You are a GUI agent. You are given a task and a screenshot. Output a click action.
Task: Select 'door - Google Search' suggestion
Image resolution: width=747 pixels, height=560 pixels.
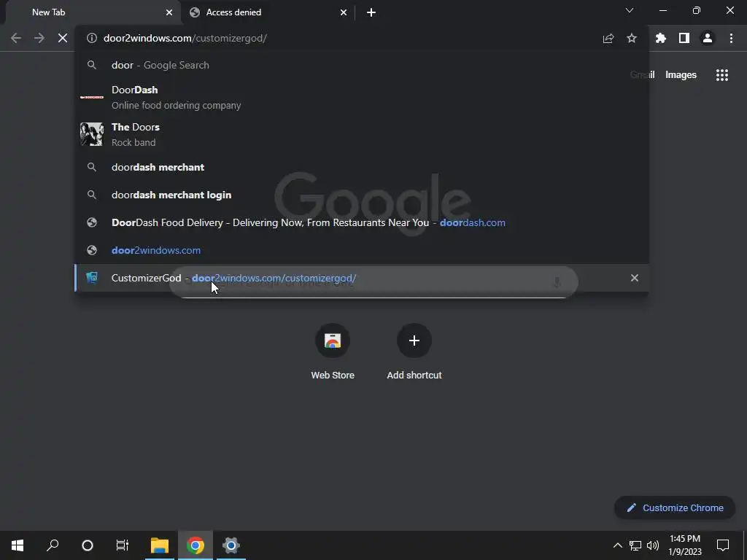[362, 65]
